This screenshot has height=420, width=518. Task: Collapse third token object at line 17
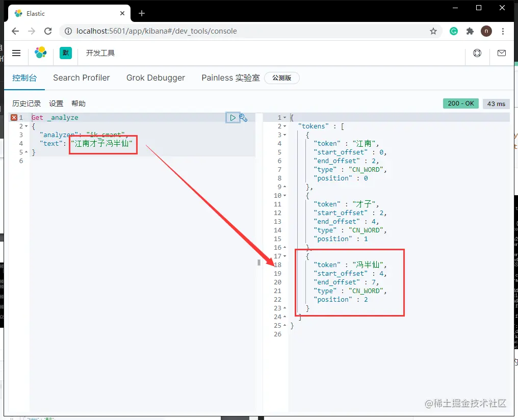click(x=285, y=256)
